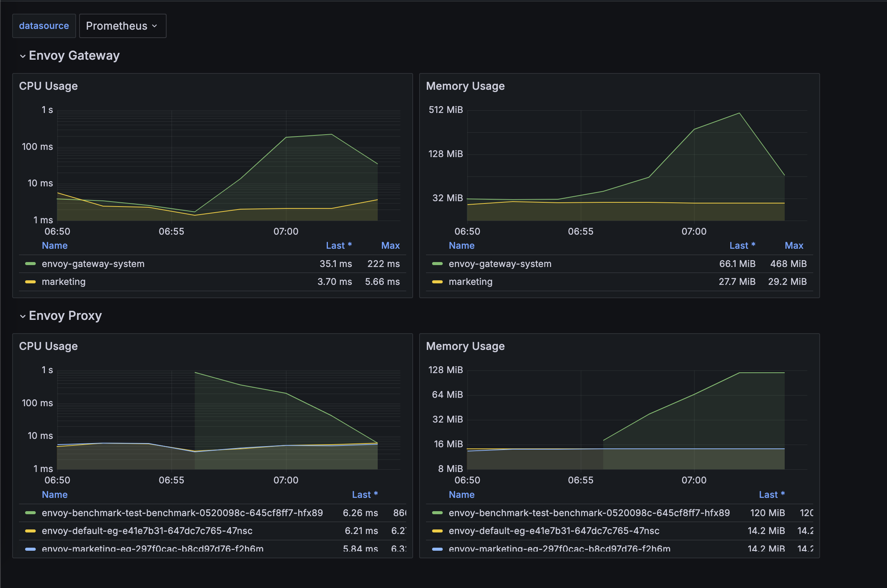Click green envoy-benchmark swatch in Proxy CPU legend
887x588 pixels.
coord(30,513)
